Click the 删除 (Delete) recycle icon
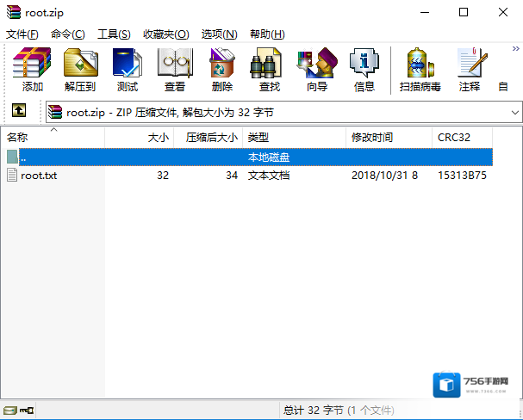 (x=222, y=65)
